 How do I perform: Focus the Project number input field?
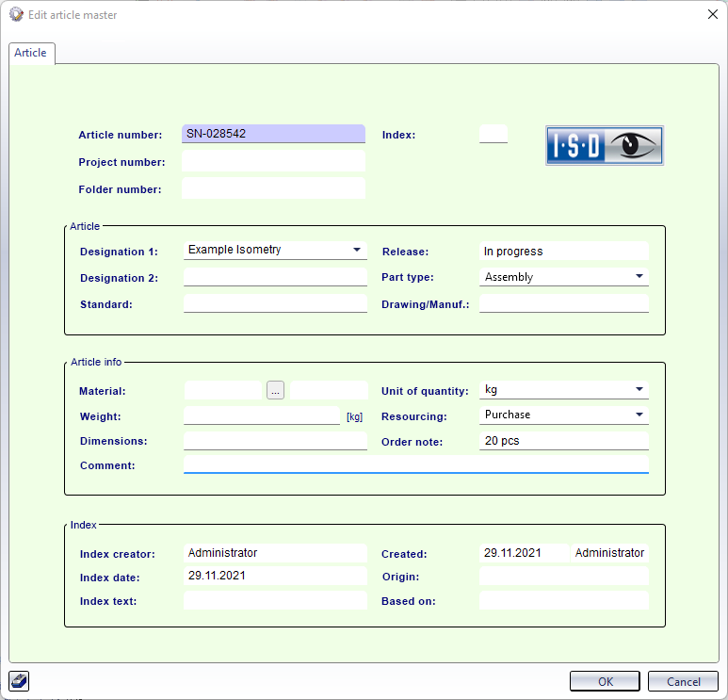[x=273, y=161]
